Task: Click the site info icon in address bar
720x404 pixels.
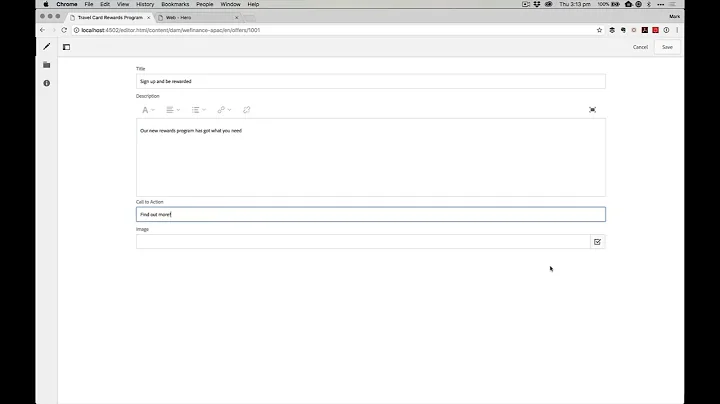Action: [x=77, y=30]
